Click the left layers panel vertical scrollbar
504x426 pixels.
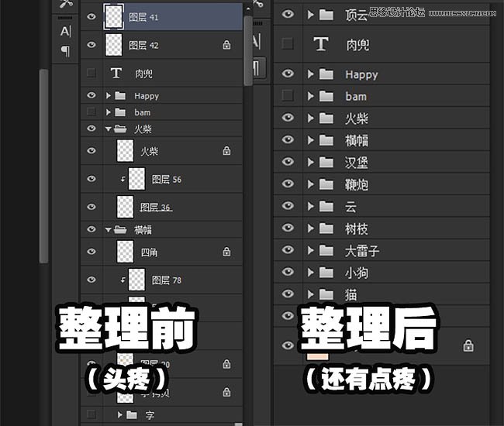[x=248, y=50]
